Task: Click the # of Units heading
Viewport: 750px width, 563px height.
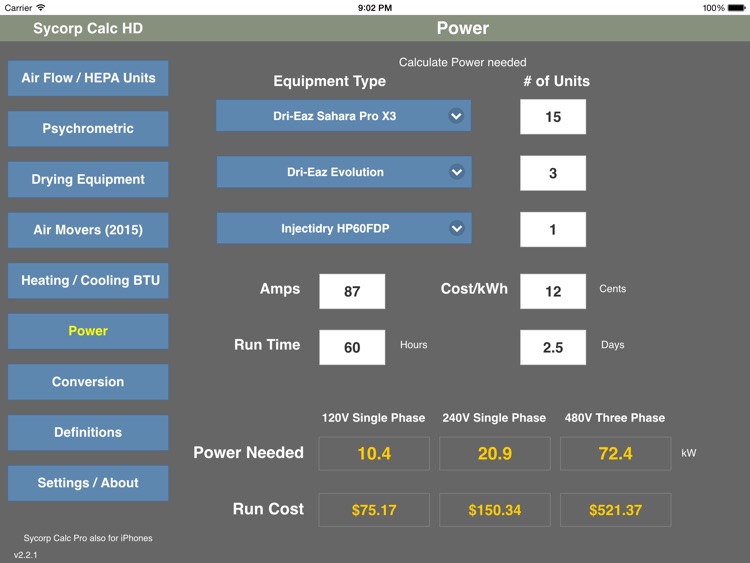Action: click(556, 81)
